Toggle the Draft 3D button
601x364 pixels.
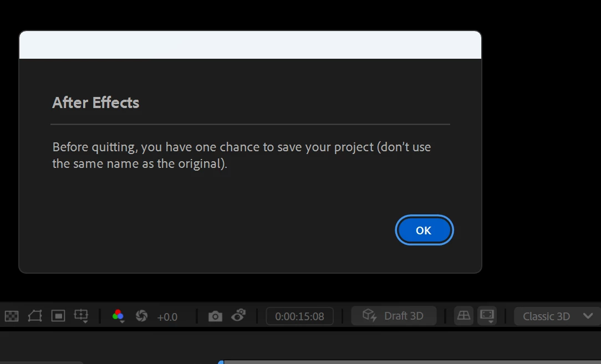pyautogui.click(x=394, y=316)
